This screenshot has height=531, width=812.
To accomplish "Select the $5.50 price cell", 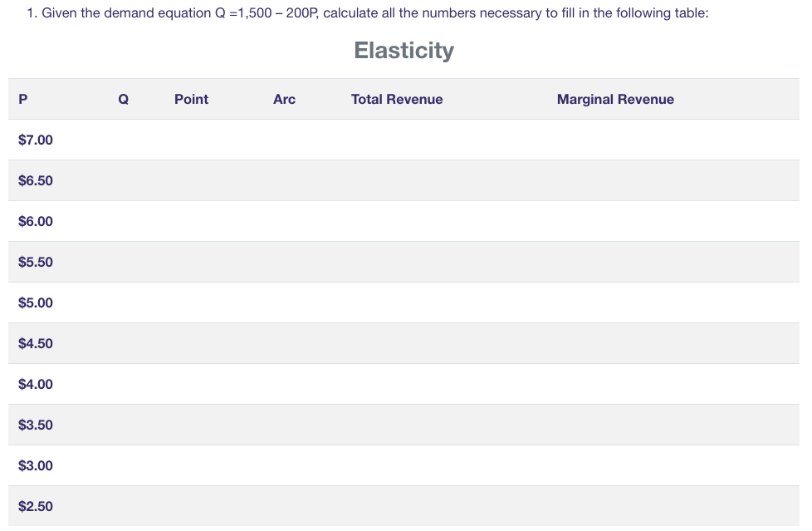I will [x=35, y=262].
